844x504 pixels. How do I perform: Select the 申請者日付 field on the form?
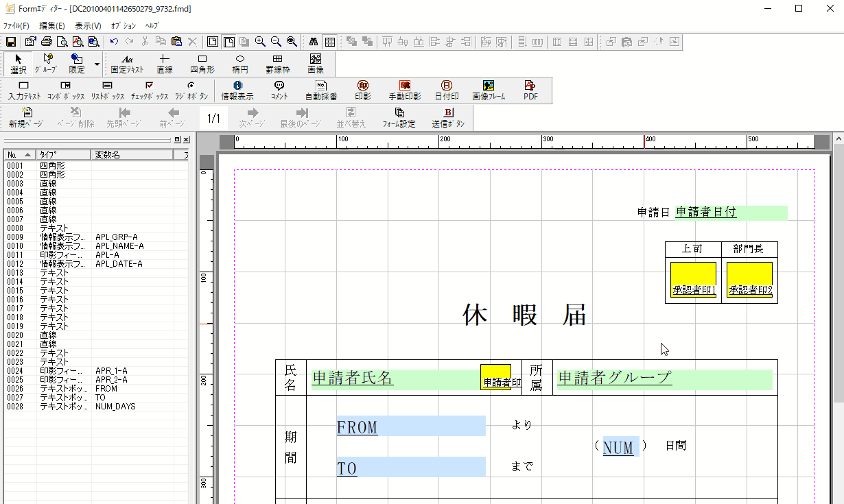point(731,213)
